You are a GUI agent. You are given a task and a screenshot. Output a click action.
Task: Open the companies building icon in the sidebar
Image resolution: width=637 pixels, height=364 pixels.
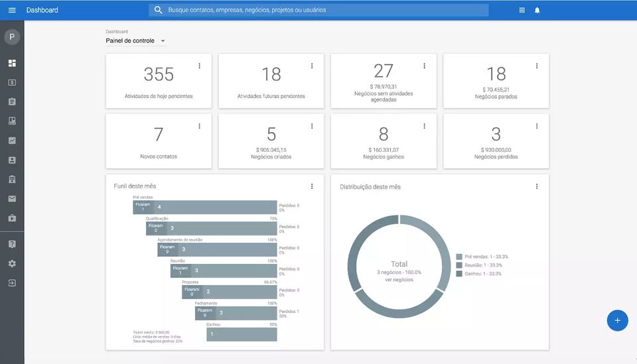pos(12,179)
